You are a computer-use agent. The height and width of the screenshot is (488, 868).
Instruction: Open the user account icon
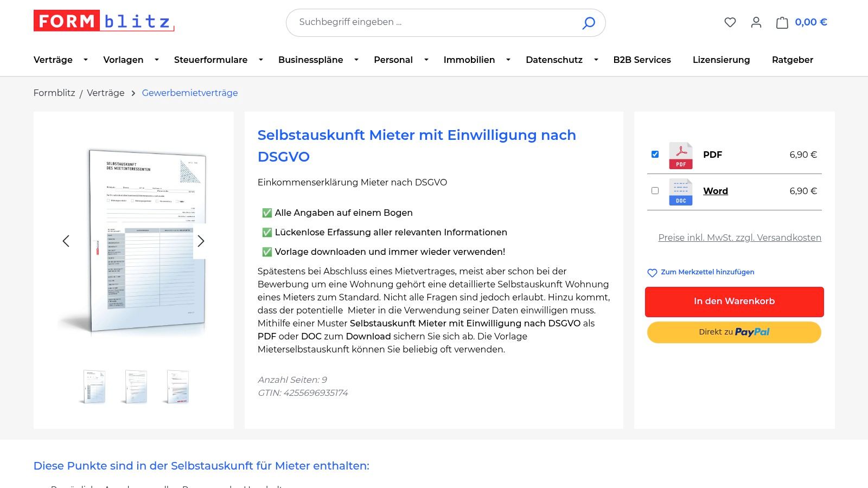pyautogui.click(x=756, y=22)
